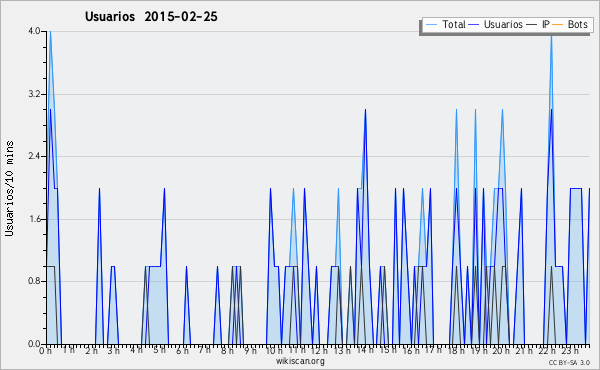Click the '14 h' x-axis tick label
The height and width of the screenshot is (370, 600).
pyautogui.click(x=365, y=350)
